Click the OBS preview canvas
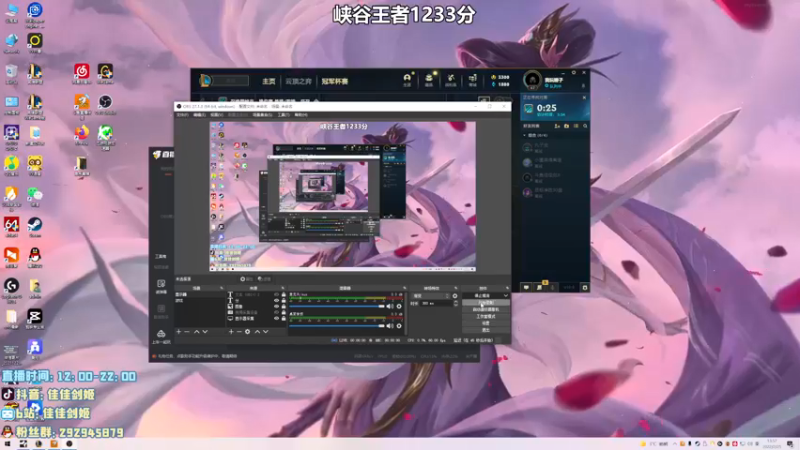 (x=343, y=196)
